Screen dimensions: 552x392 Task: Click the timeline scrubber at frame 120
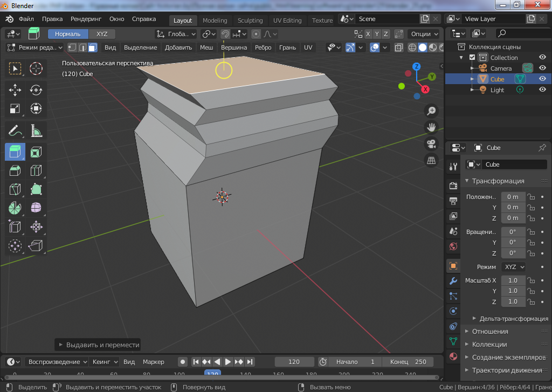click(212, 374)
